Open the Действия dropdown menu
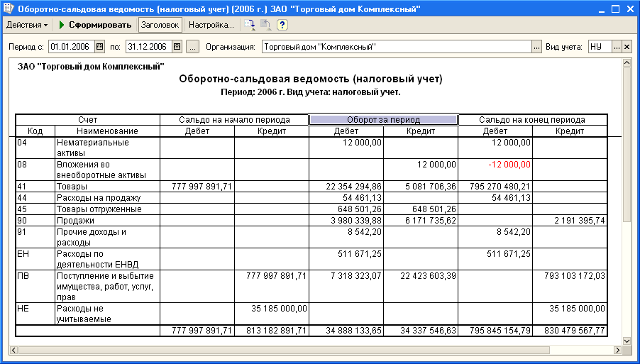The image size is (640, 364). [27, 25]
